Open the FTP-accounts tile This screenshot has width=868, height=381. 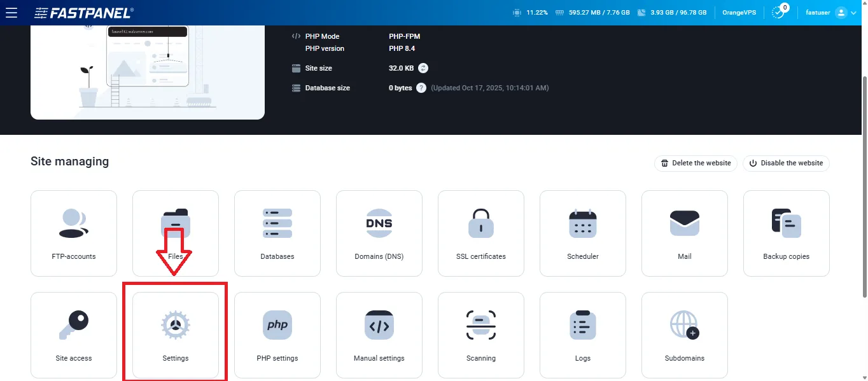74,233
